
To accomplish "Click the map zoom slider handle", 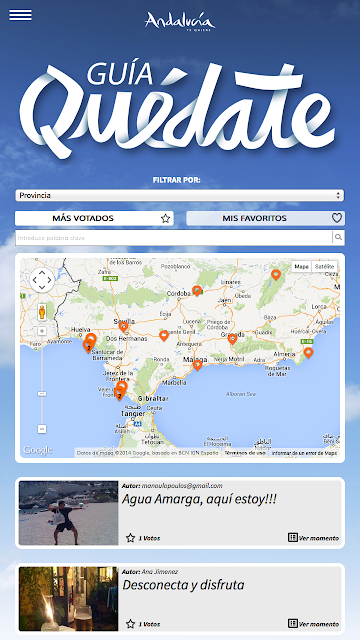I will click(x=42, y=394).
